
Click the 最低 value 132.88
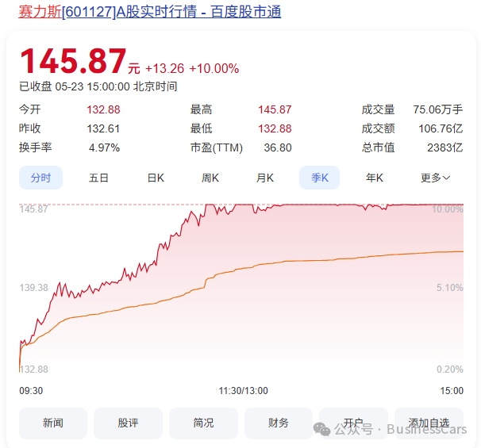pos(275,128)
